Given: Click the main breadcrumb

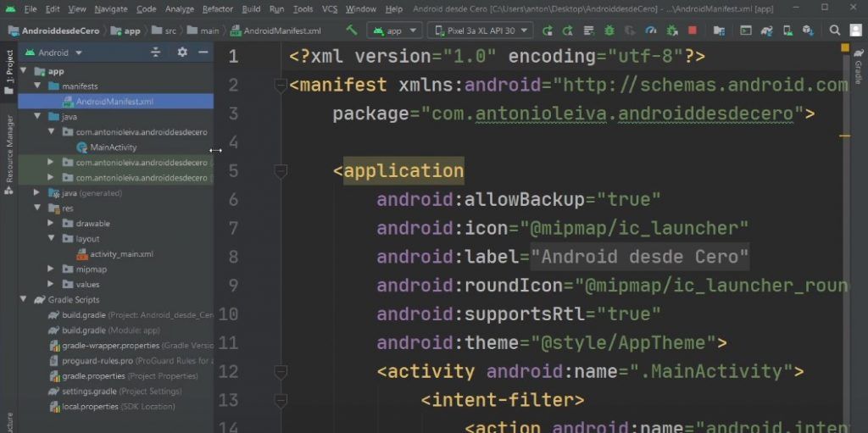Looking at the screenshot, I should click(x=203, y=31).
